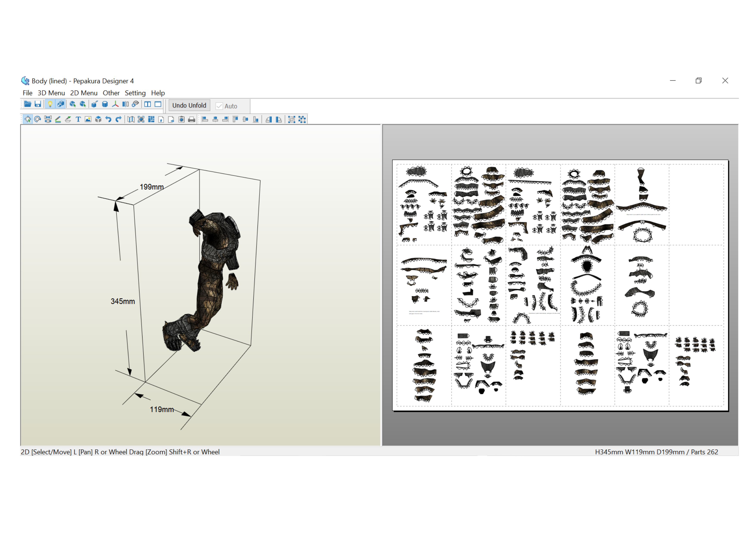Click the Add image tool icon
Viewport: 756px width, 534px height.
click(x=88, y=120)
